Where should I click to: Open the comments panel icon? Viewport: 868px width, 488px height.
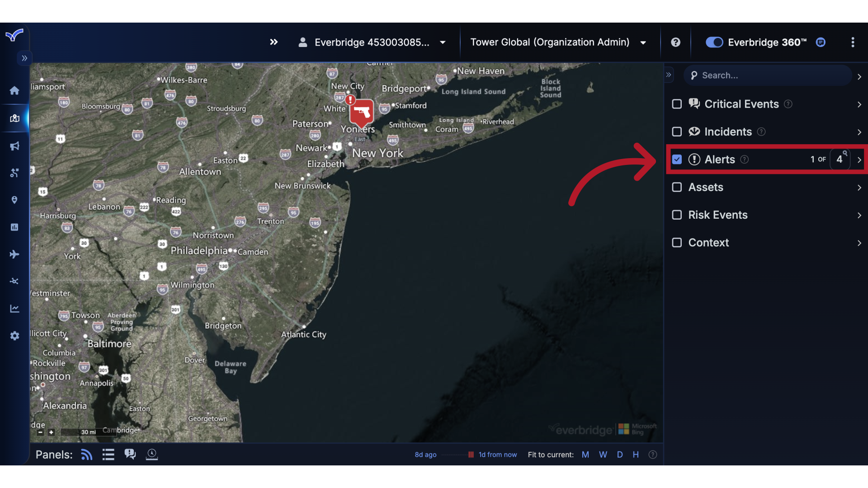point(130,454)
